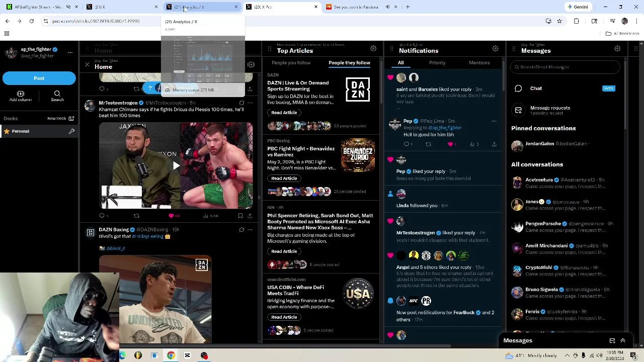Open the Chat Beta entry
Screen dimensions: 644x362
[566, 88]
